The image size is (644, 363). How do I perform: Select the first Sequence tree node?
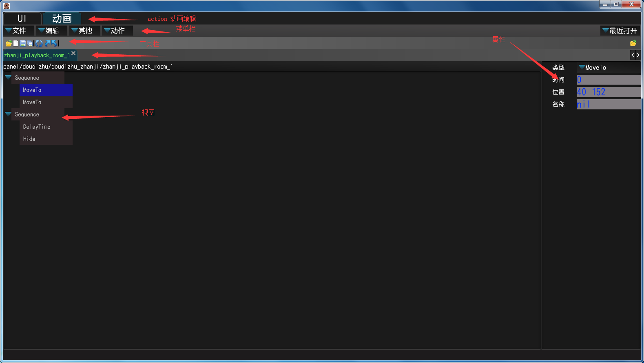[x=38, y=78]
